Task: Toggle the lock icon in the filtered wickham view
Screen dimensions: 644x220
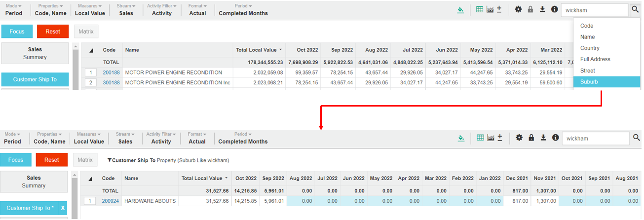Action: click(530, 138)
